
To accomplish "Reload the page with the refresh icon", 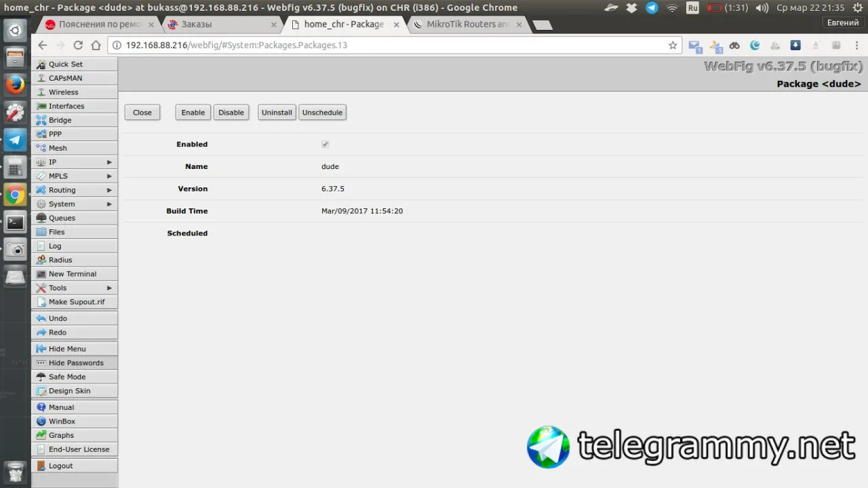I will coord(78,45).
